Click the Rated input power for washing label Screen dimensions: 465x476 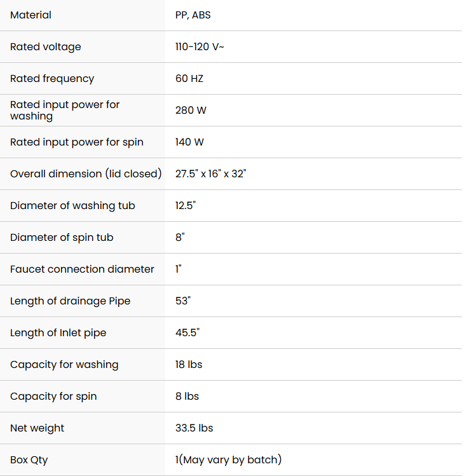65,110
